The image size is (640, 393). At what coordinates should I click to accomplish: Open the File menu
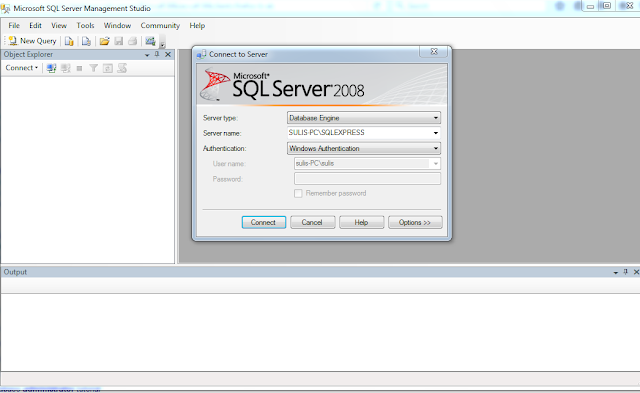pos(14,25)
